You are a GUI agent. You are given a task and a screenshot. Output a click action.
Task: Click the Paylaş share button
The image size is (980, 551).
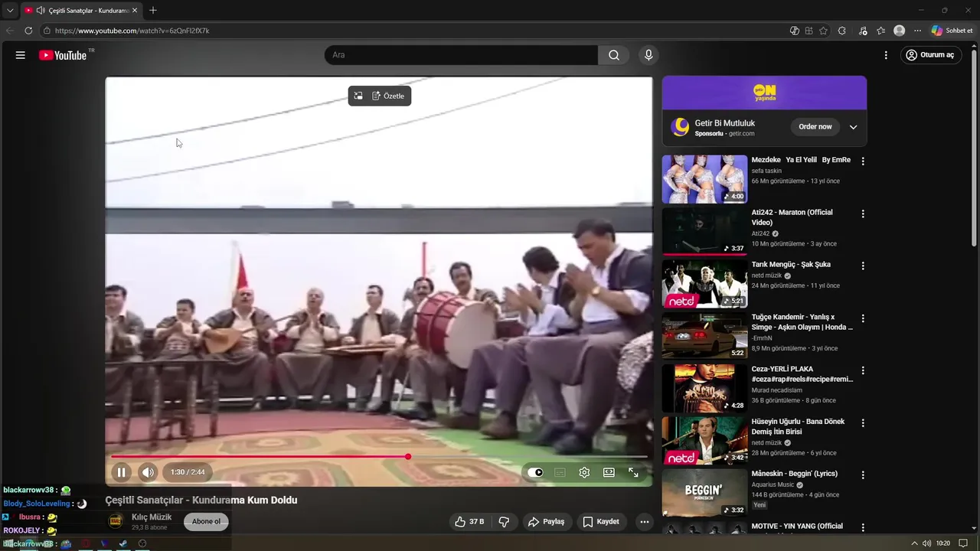click(x=546, y=521)
